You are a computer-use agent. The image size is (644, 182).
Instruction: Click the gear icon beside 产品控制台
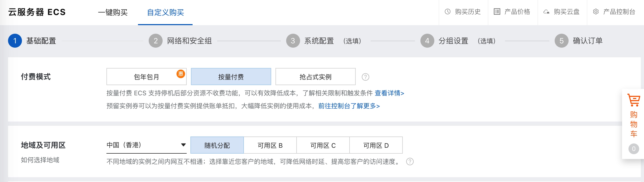point(596,12)
